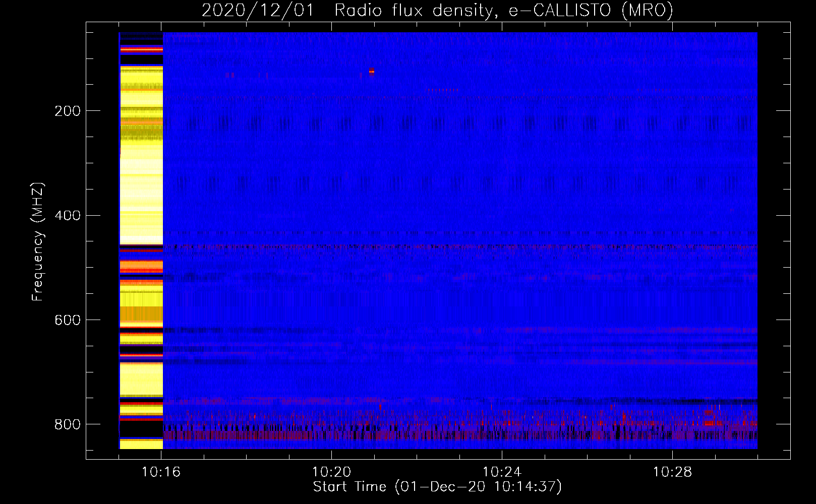Click the 200 frequency tick label
The width and height of the screenshot is (816, 504).
68,111
